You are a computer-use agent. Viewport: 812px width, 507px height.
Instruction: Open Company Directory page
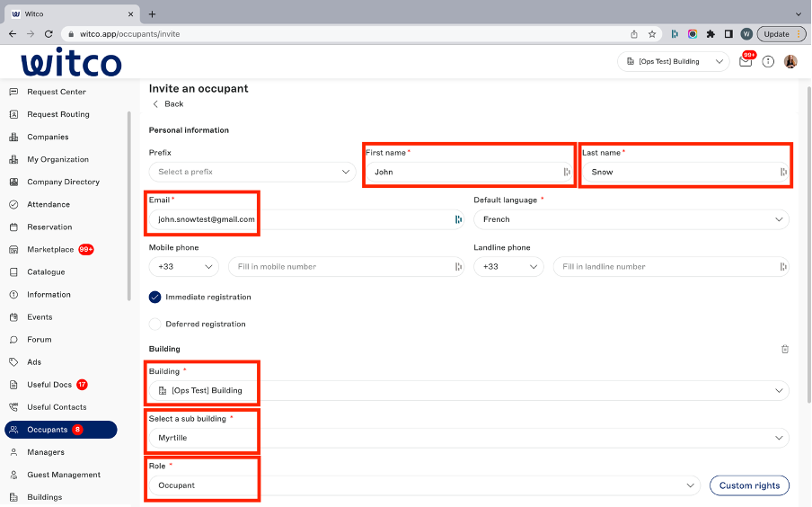pos(63,182)
